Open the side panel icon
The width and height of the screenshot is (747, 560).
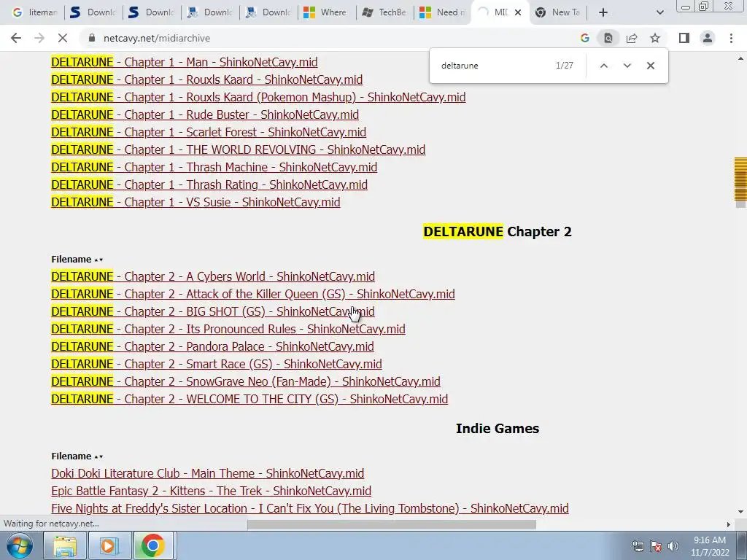[x=684, y=38]
